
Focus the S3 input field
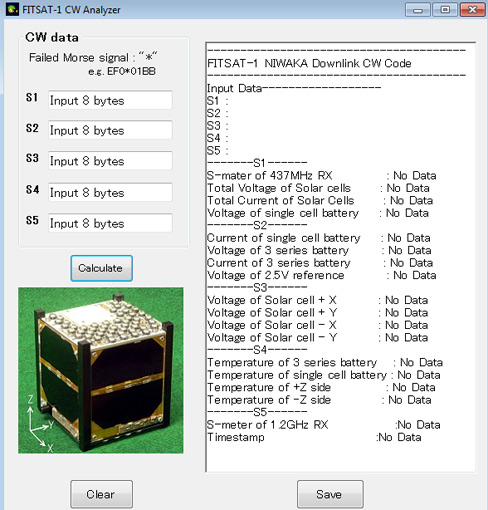click(110, 161)
